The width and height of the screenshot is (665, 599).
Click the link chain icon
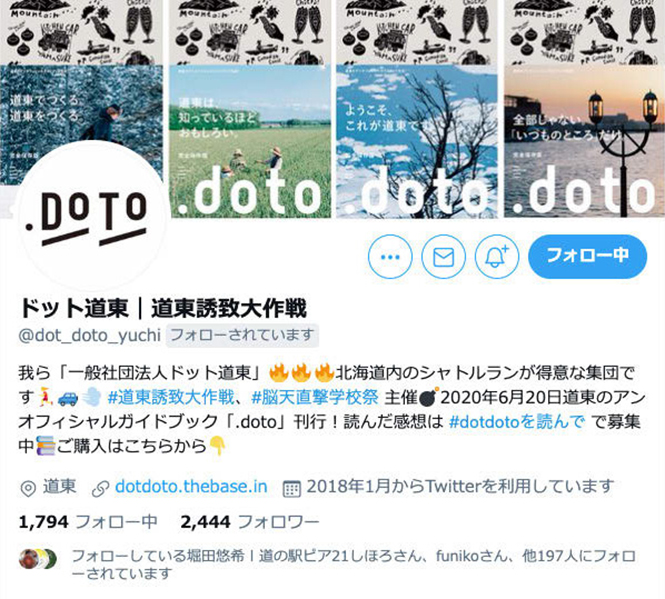(101, 489)
